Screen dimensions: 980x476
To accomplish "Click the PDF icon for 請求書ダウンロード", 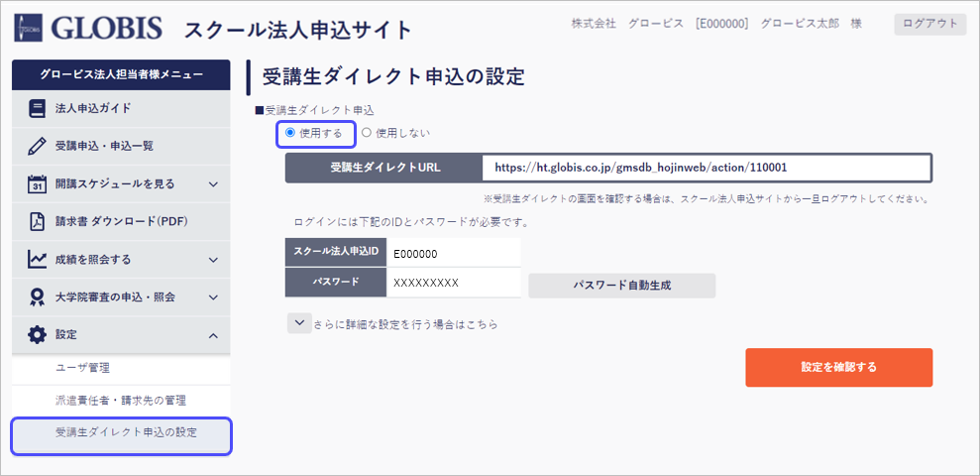I will 37,221.
